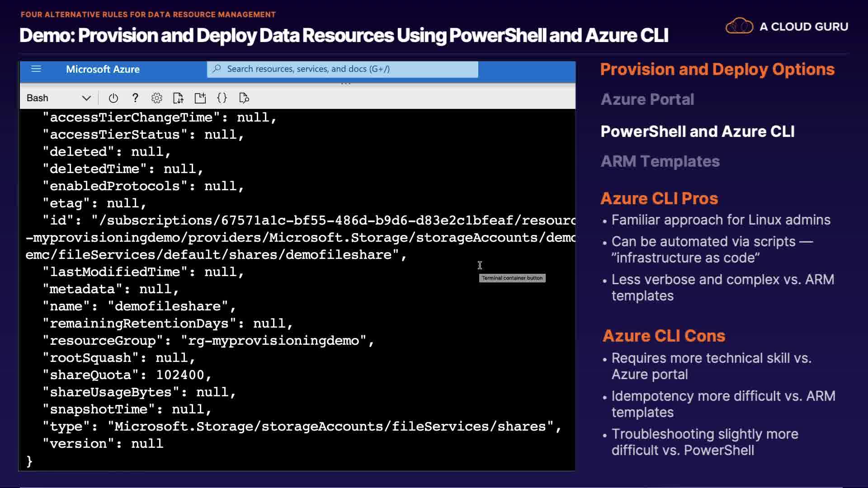Open Cloud Shell help question mark
This screenshot has width=868, height=488.
135,98
